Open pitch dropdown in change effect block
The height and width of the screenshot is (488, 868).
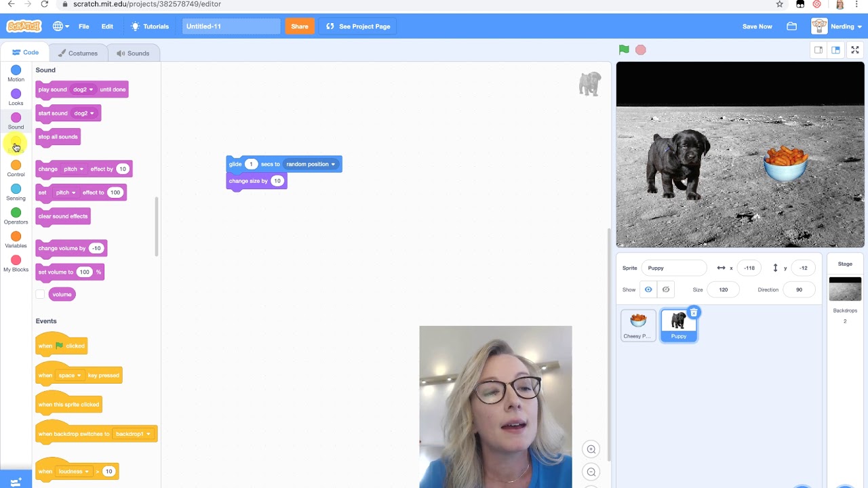73,169
